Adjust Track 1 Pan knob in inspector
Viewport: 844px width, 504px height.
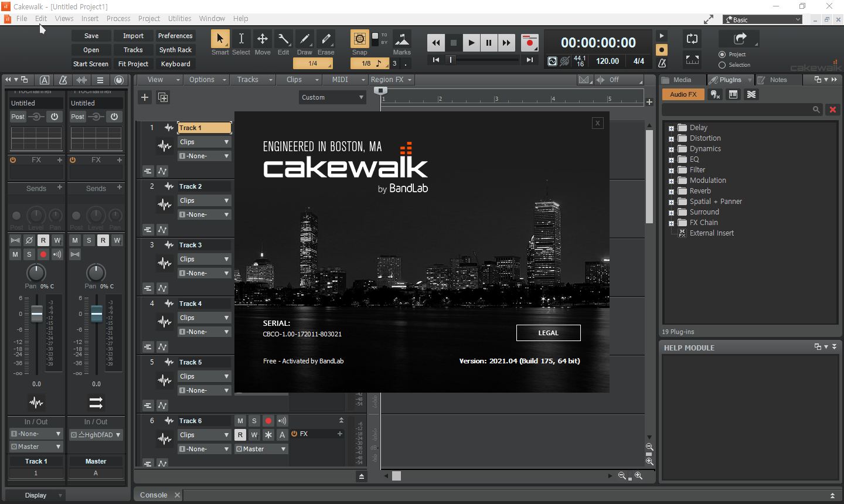point(36,273)
